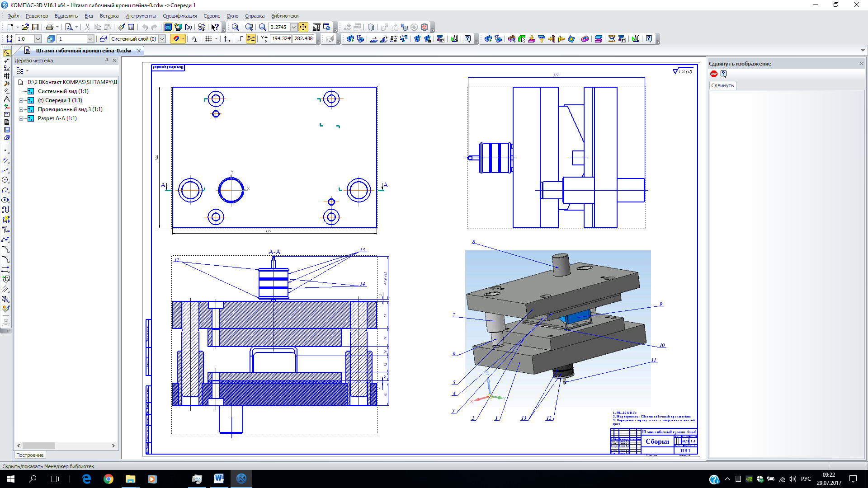The width and height of the screenshot is (868, 488).
Task: Open a file with folder icon
Action: 25,27
